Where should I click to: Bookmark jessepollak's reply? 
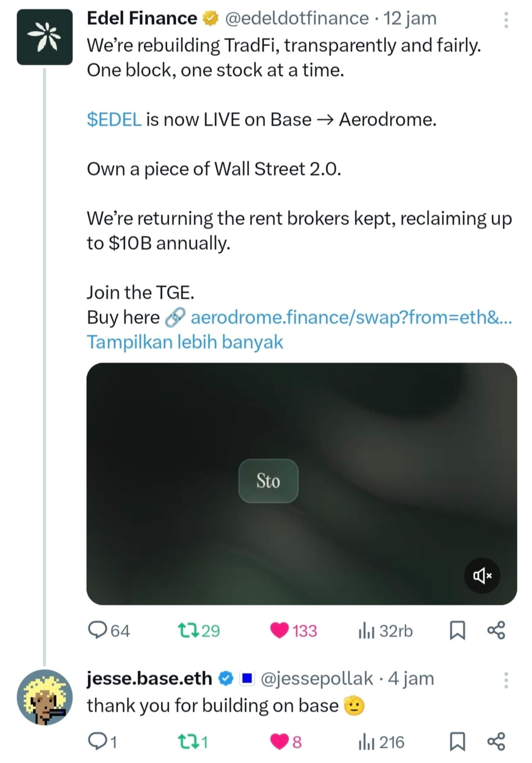pos(457,742)
